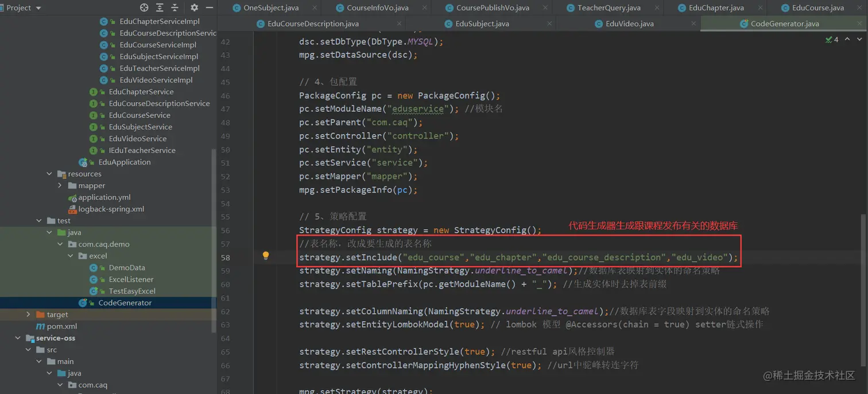The height and width of the screenshot is (394, 868).
Task: Expand the target folder
Action: pyautogui.click(x=28, y=314)
